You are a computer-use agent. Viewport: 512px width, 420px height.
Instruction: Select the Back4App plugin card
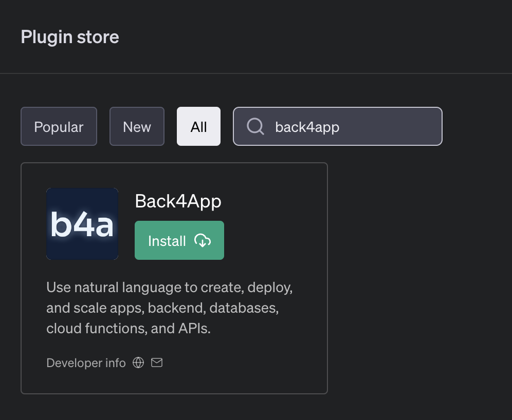pos(174,278)
